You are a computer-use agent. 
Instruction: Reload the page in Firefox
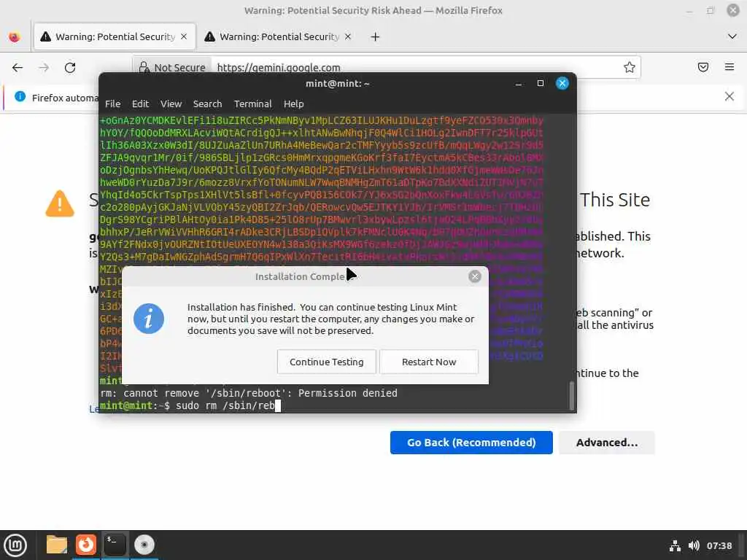coord(70,68)
